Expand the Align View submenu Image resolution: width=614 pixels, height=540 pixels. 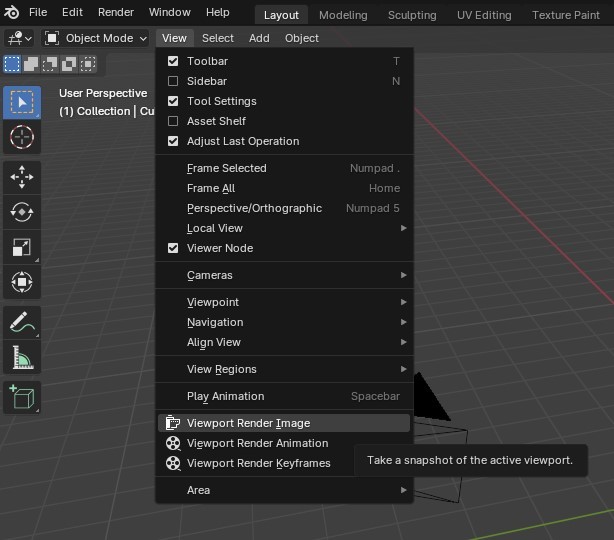tap(284, 342)
